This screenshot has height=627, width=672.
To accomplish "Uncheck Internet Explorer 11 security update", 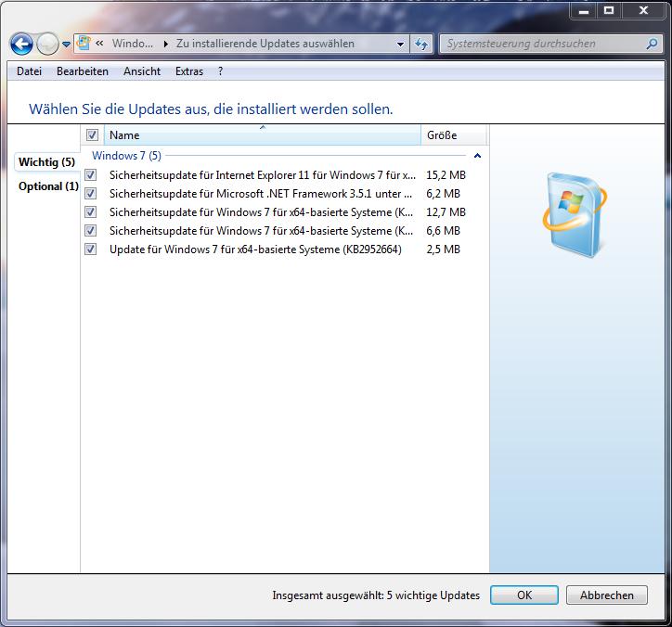I will click(91, 174).
